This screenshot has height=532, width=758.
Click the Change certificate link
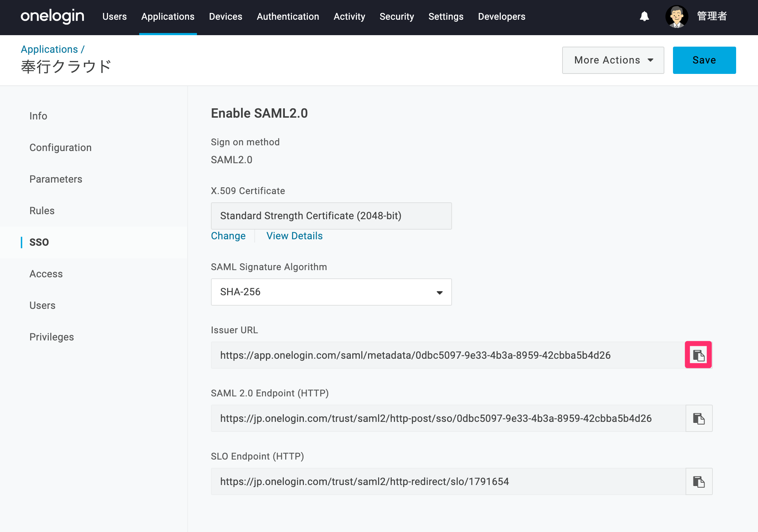tap(228, 236)
